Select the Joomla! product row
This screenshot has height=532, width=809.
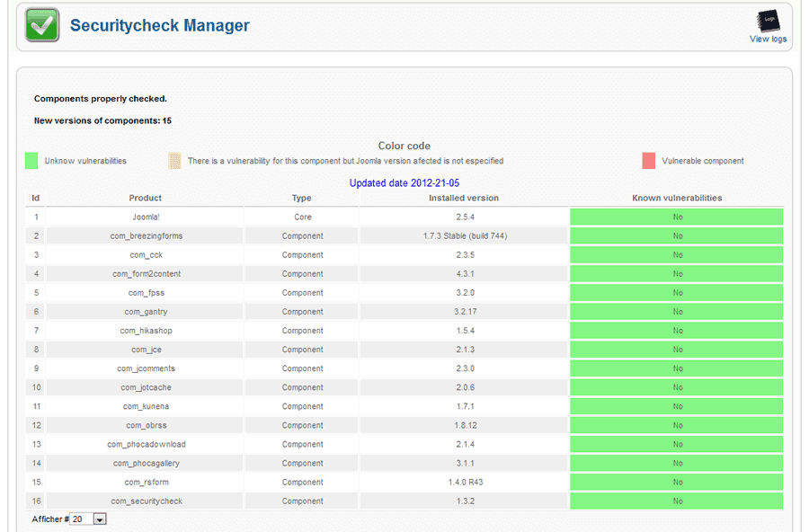pyautogui.click(x=404, y=217)
